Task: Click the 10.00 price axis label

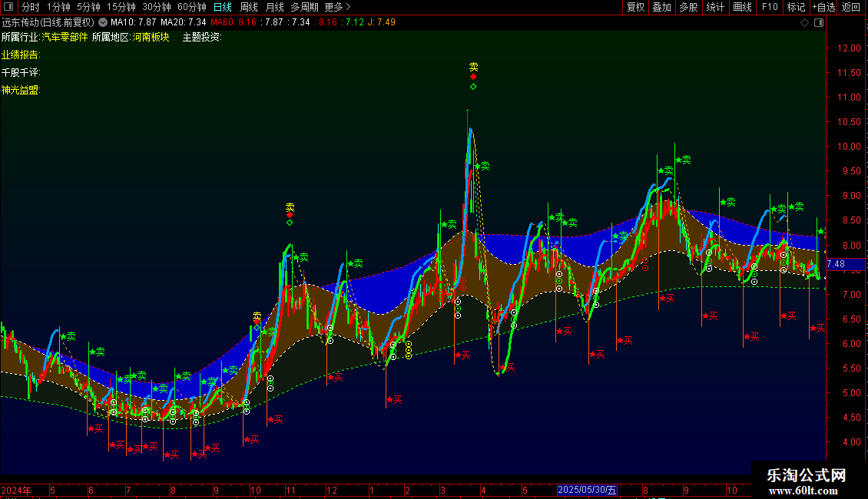Action: (x=849, y=147)
